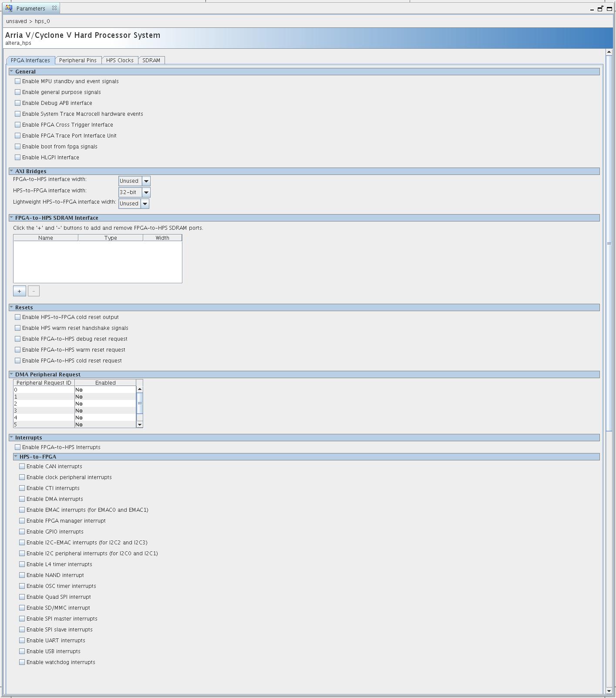Enable USB interrupts
The image size is (616, 698).
[22, 651]
